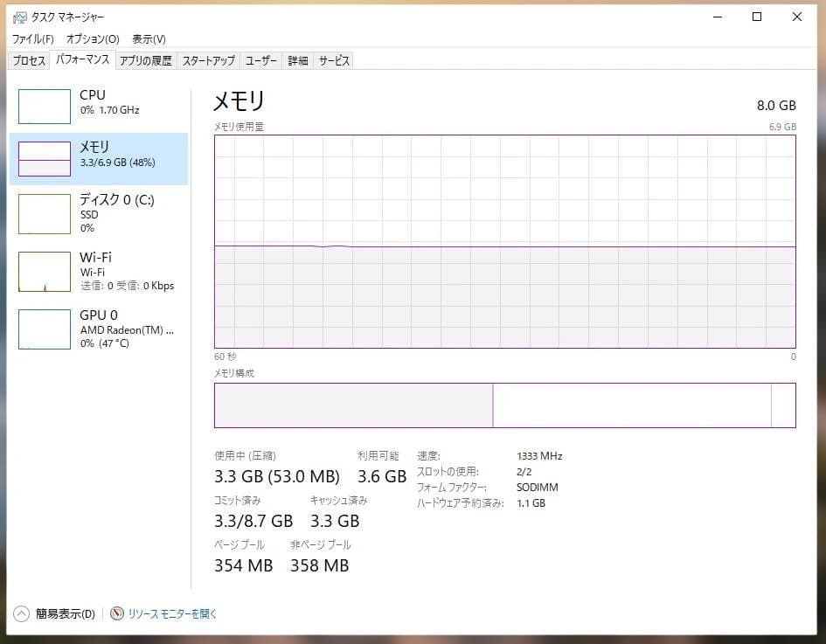Minimize the Task Manager window
826x644 pixels.
tap(718, 17)
